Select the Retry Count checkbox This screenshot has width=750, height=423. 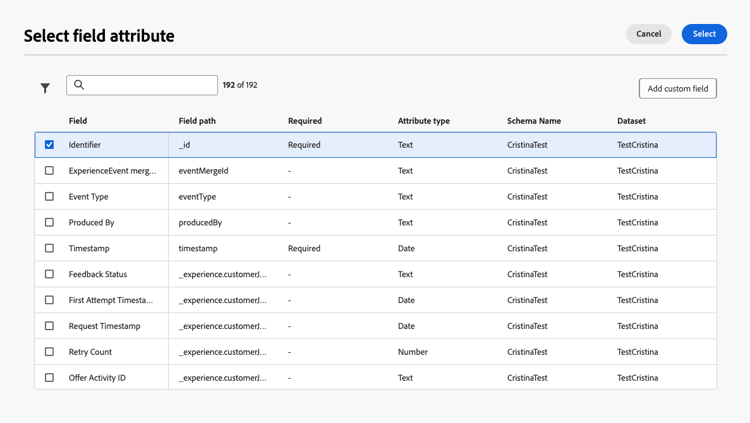click(49, 352)
